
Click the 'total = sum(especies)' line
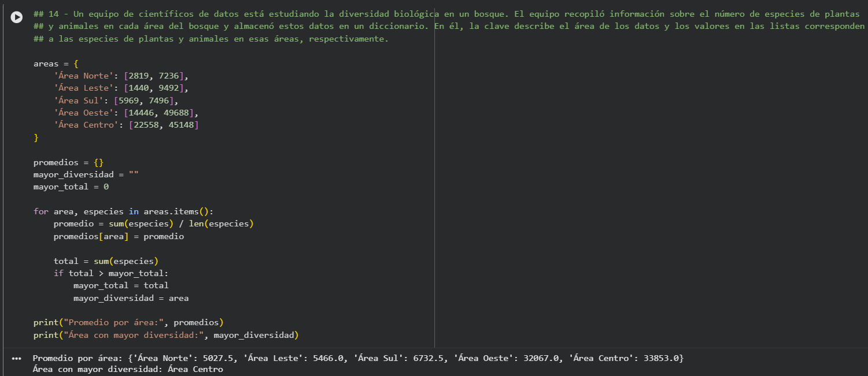click(x=106, y=261)
